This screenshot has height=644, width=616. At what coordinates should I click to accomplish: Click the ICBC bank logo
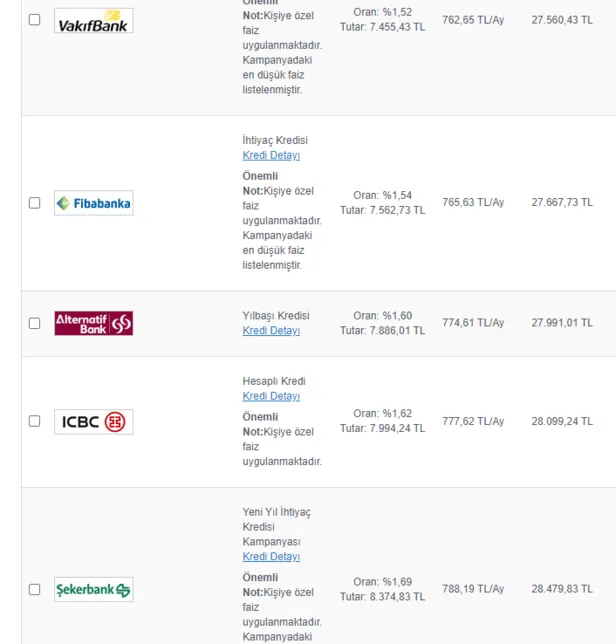point(93,421)
